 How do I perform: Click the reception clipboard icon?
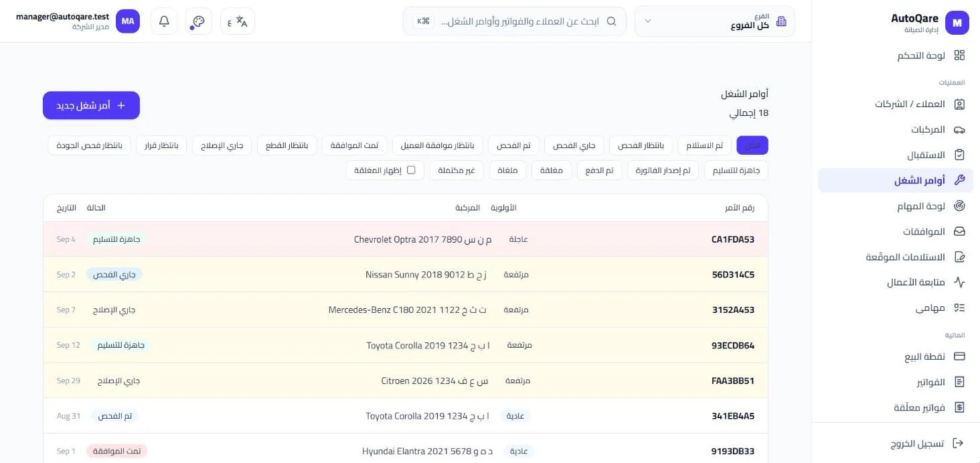[959, 155]
